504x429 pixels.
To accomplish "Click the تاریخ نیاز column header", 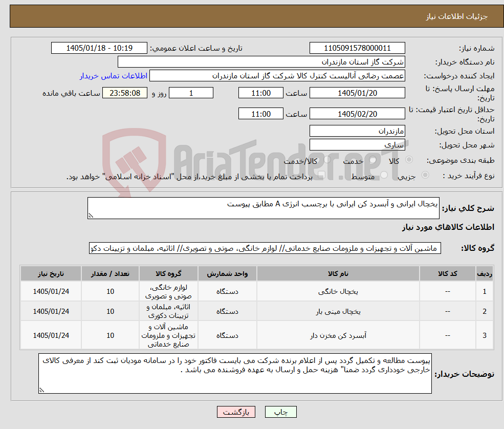I will pos(51,274).
